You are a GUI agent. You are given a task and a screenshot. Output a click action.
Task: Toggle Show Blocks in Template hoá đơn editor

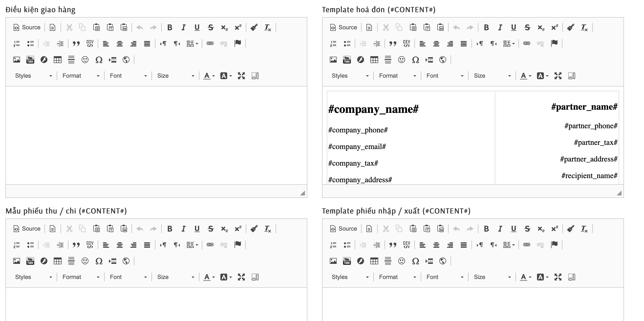[572, 76]
